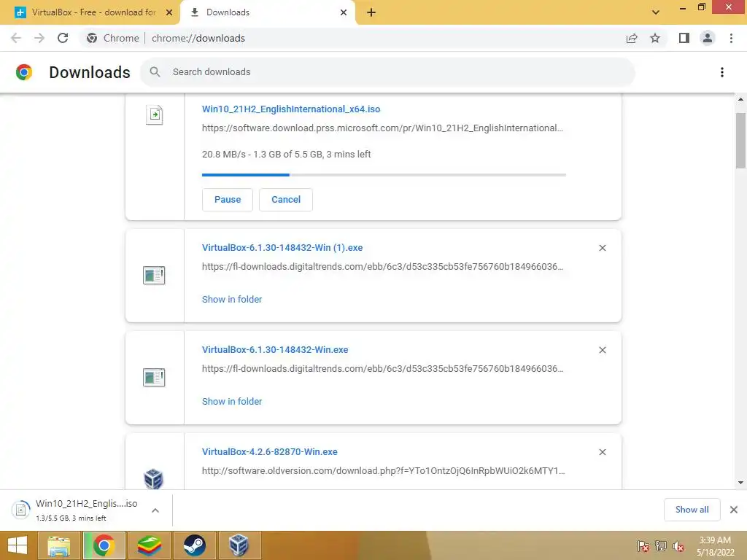
Task: Pause the Win10 ISO download
Action: coord(228,200)
